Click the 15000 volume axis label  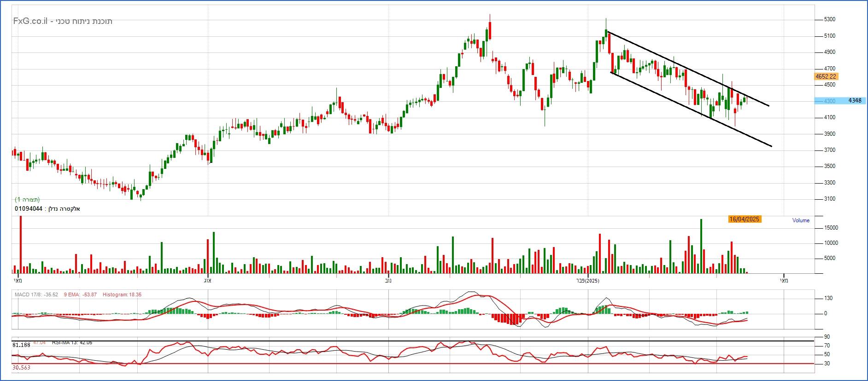point(831,228)
